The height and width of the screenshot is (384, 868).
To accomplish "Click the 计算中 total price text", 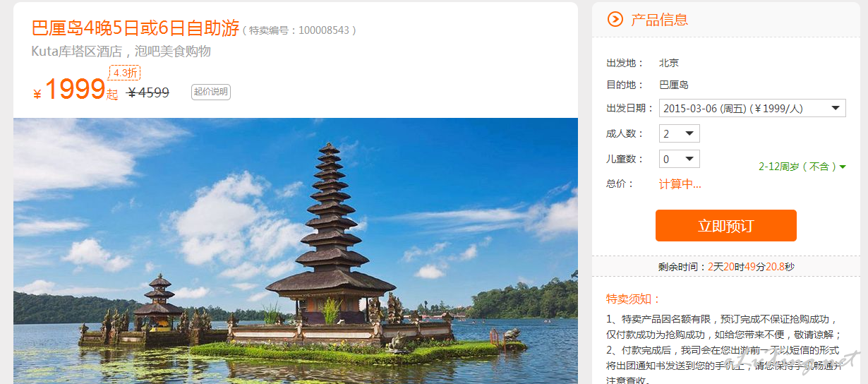I will pyautogui.click(x=680, y=184).
